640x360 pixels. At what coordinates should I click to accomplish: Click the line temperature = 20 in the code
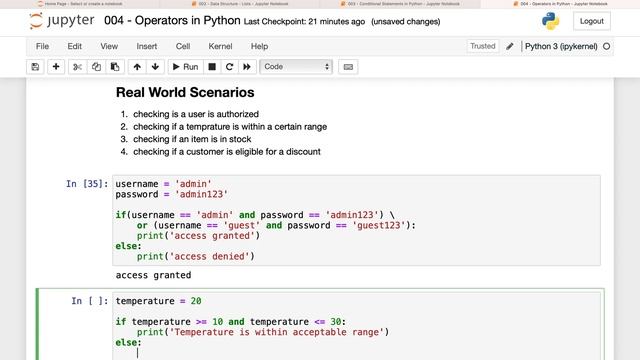pyautogui.click(x=158, y=301)
